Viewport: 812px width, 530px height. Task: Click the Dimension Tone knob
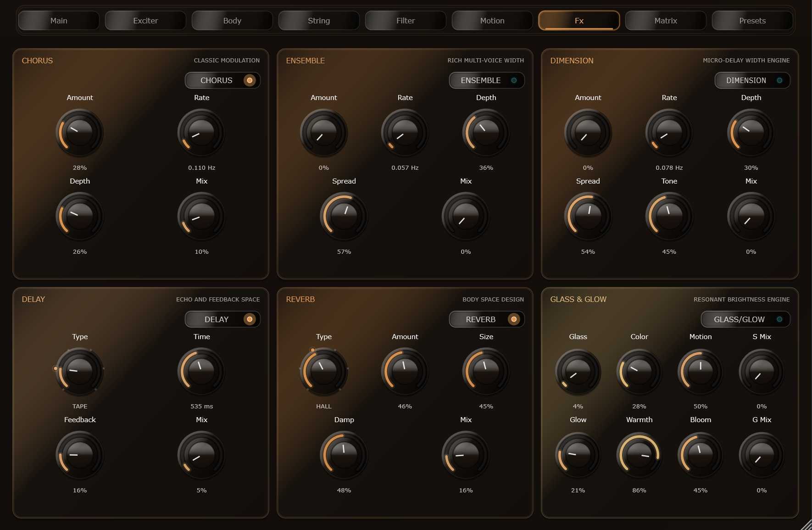point(669,216)
